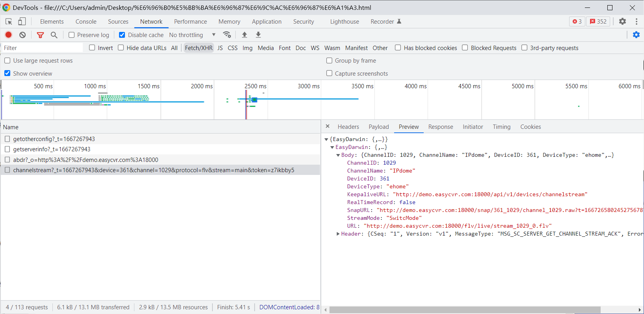Open the Timing tab of request
This screenshot has height=314, width=644.
point(501,127)
